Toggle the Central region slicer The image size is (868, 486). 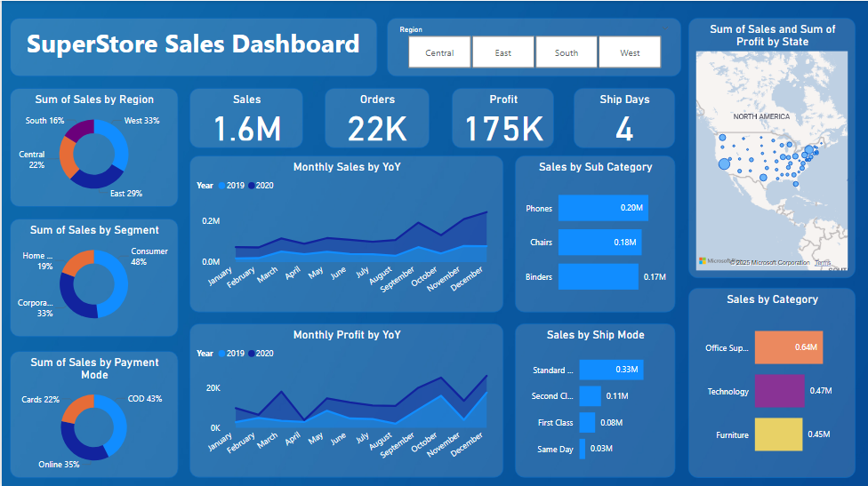point(439,52)
